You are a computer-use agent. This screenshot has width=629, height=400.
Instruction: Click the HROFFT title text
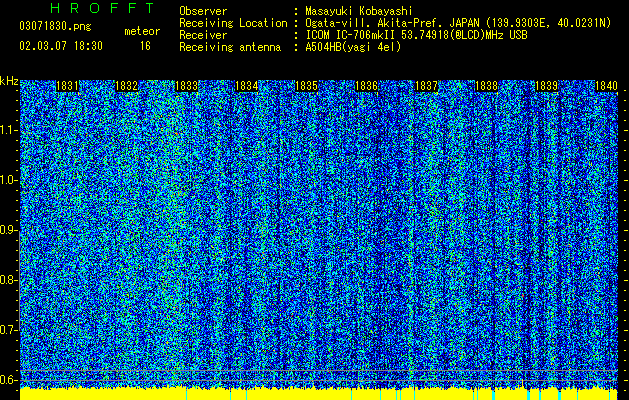(103, 8)
